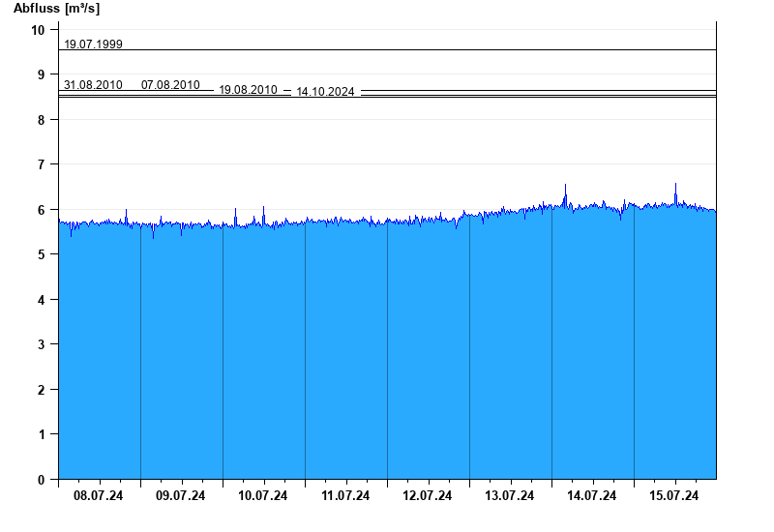Click the 12.07.24 date label

pyautogui.click(x=428, y=496)
